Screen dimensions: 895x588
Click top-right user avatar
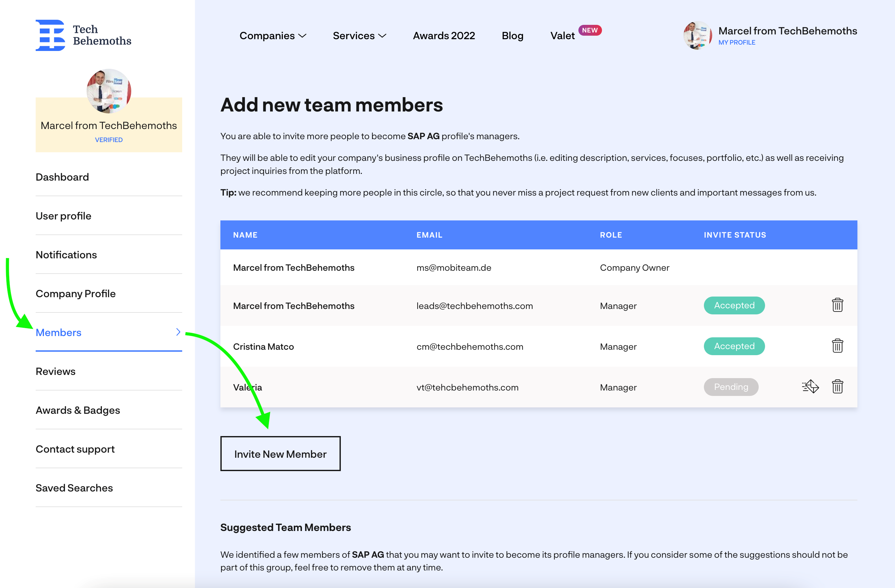(x=697, y=35)
